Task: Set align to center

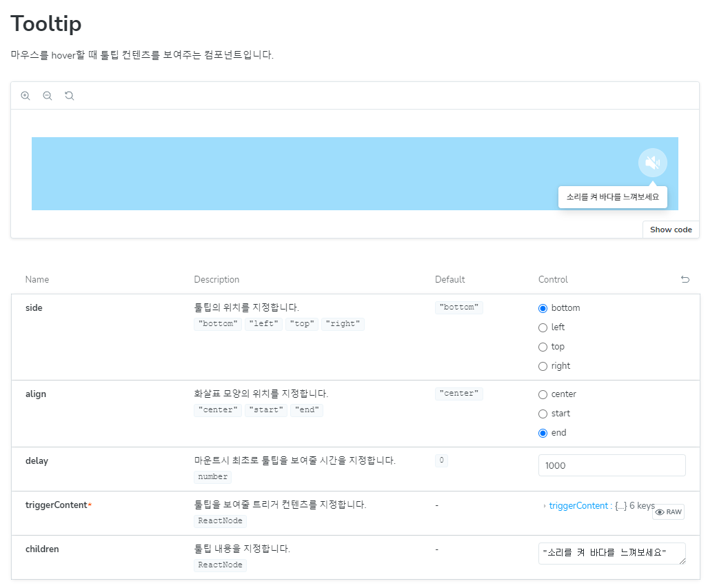Action: (x=543, y=394)
